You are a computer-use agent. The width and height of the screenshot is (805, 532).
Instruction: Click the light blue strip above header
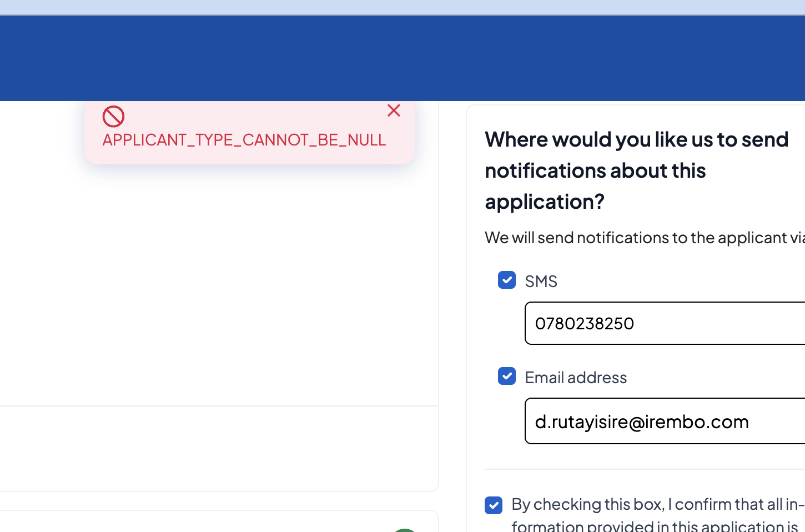(x=402, y=7)
